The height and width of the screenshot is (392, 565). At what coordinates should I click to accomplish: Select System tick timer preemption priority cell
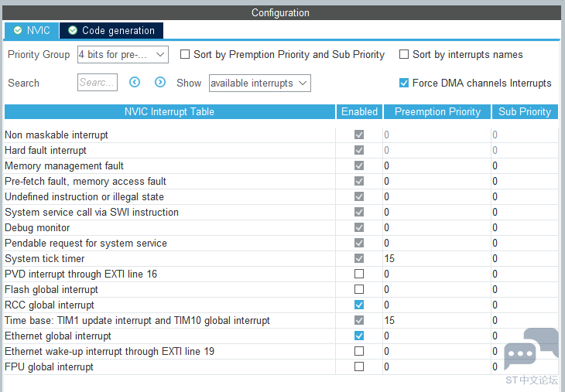pos(436,258)
